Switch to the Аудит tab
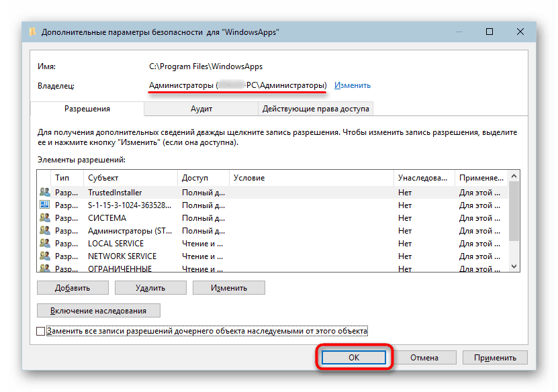The image size is (558, 392). (x=204, y=108)
